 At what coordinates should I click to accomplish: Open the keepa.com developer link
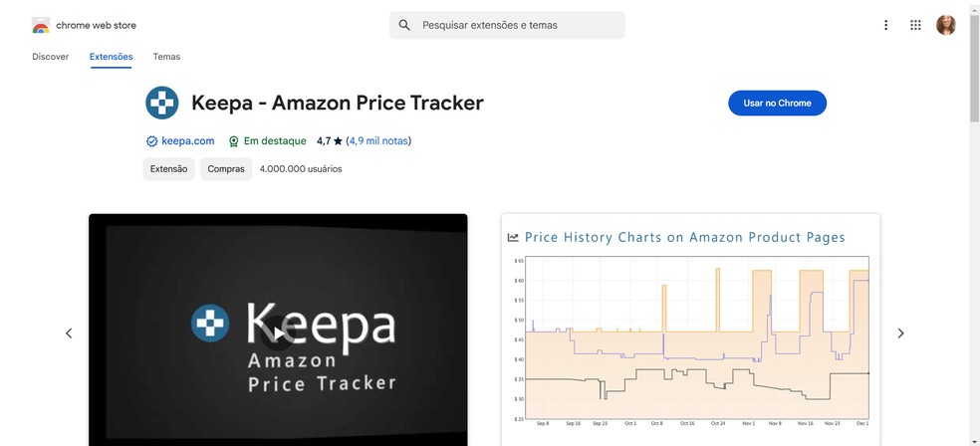pos(188,141)
